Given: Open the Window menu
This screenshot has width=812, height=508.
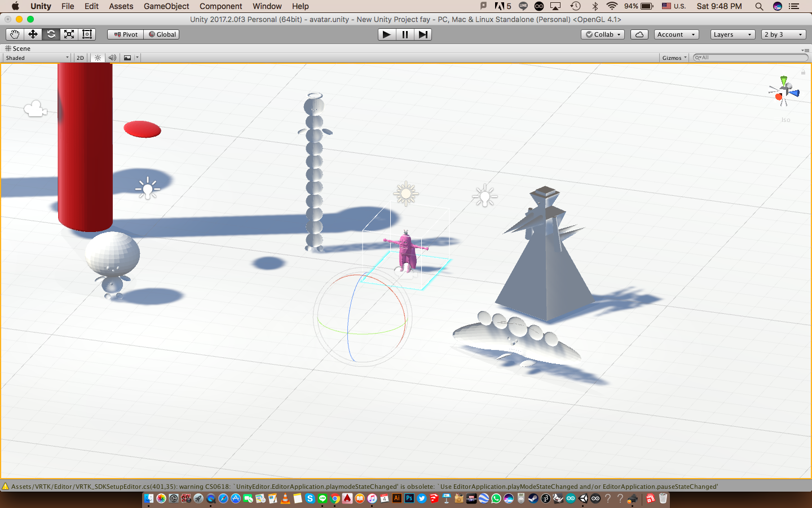Looking at the screenshot, I should (x=267, y=6).
